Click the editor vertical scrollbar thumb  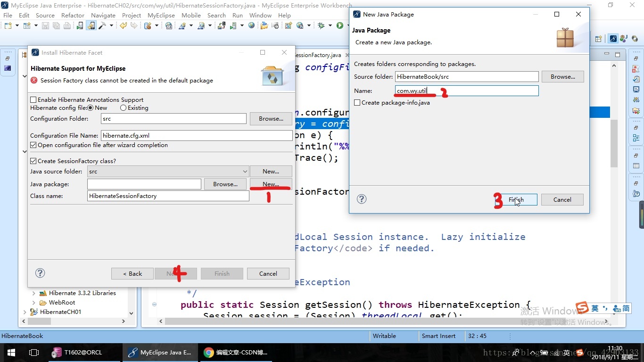pyautogui.click(x=614, y=143)
